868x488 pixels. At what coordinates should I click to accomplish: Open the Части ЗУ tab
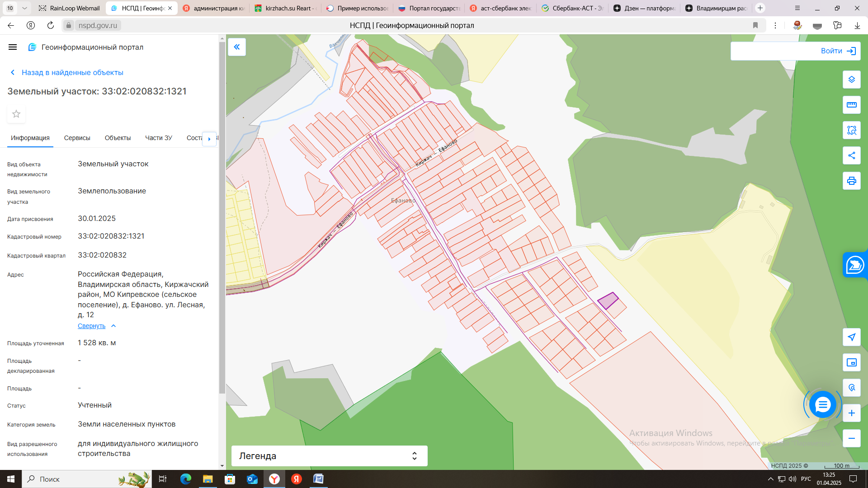158,138
